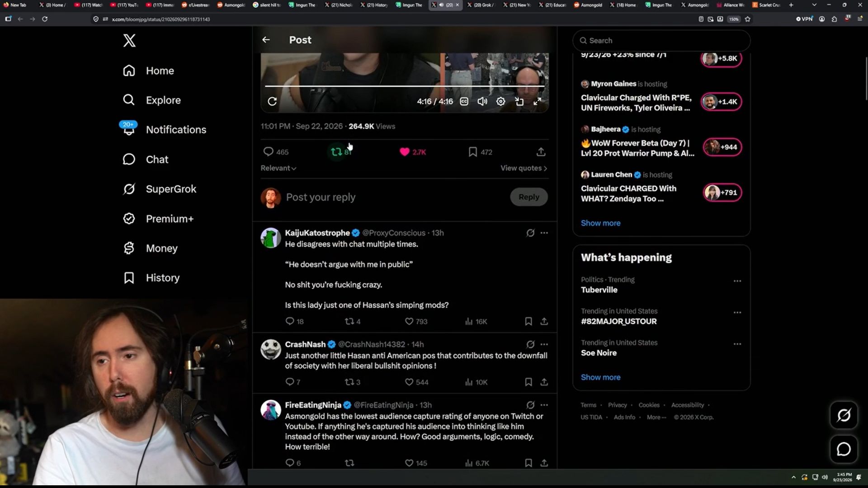Enter fullscreen video mode

coord(537,101)
